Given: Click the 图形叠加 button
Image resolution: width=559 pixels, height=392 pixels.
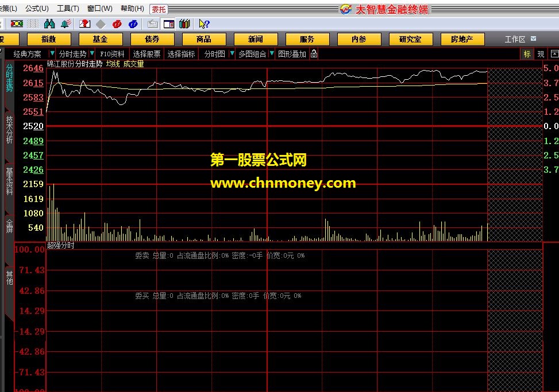Looking at the screenshot, I should 292,54.
